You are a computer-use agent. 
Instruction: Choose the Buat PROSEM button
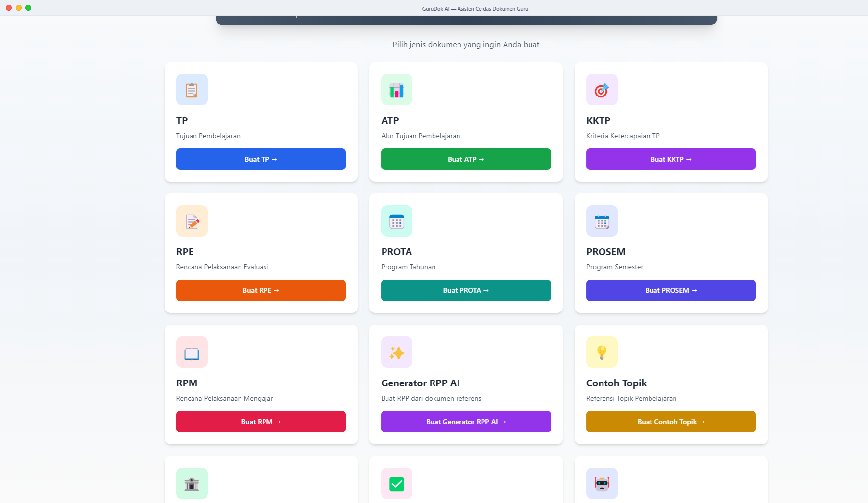point(671,290)
